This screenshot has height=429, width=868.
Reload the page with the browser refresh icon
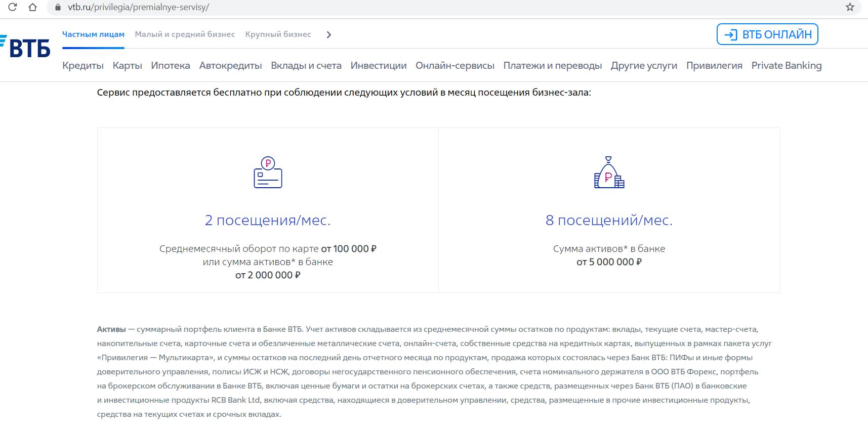13,7
